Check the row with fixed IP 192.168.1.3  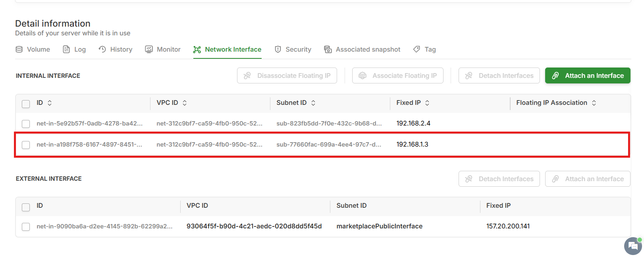coord(26,145)
